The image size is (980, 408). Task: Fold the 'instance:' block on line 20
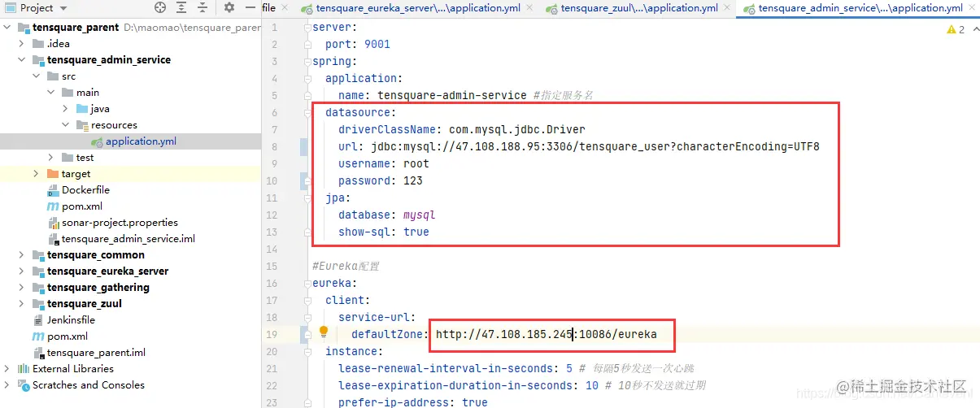306,351
